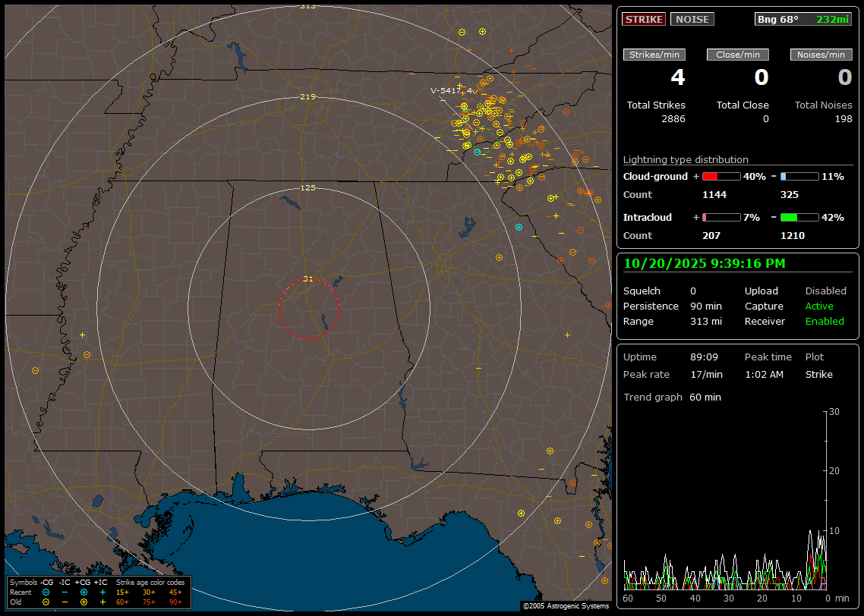Click the yellow old -CG legend symbol
Image resolution: width=864 pixels, height=616 pixels.
tap(46, 602)
